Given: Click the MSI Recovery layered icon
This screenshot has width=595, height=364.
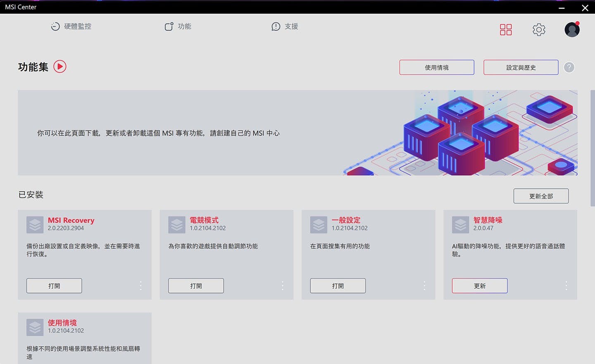Looking at the screenshot, I should pos(35,225).
